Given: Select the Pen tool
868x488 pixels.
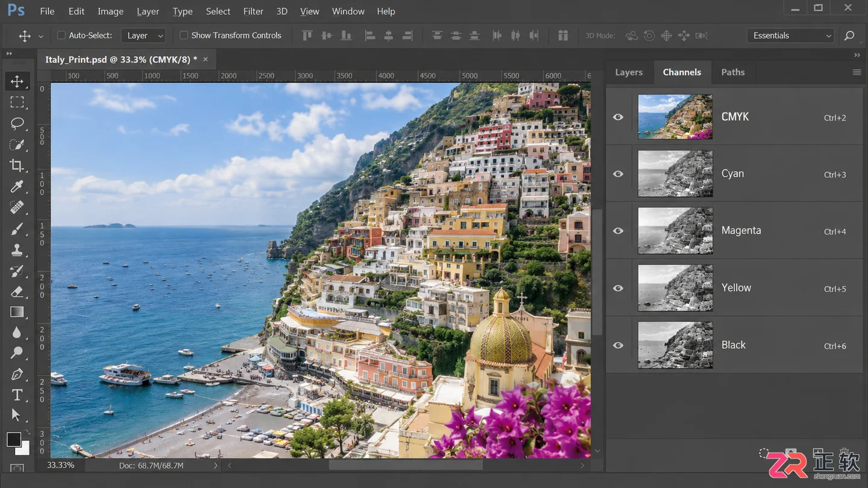Looking at the screenshot, I should tap(17, 374).
